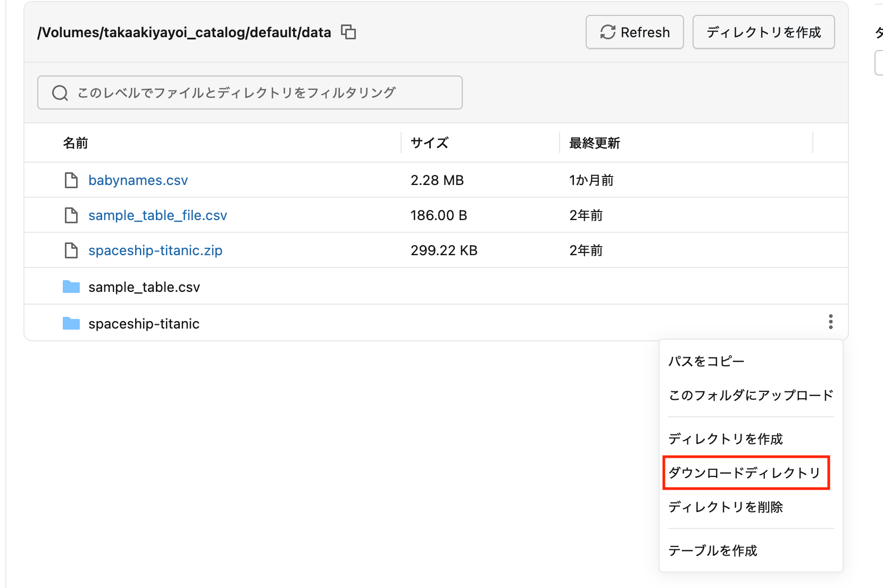
Task: Sort the table by 名前 column
Action: click(x=74, y=142)
